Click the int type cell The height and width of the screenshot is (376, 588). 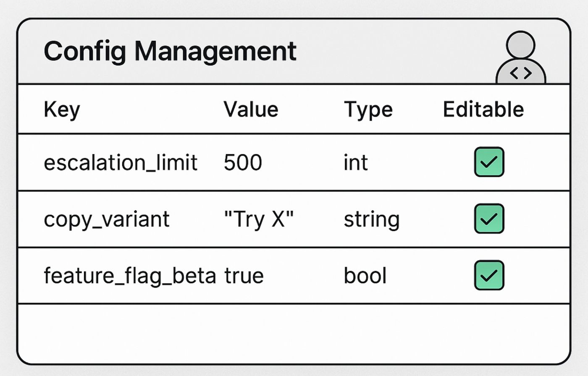356,162
